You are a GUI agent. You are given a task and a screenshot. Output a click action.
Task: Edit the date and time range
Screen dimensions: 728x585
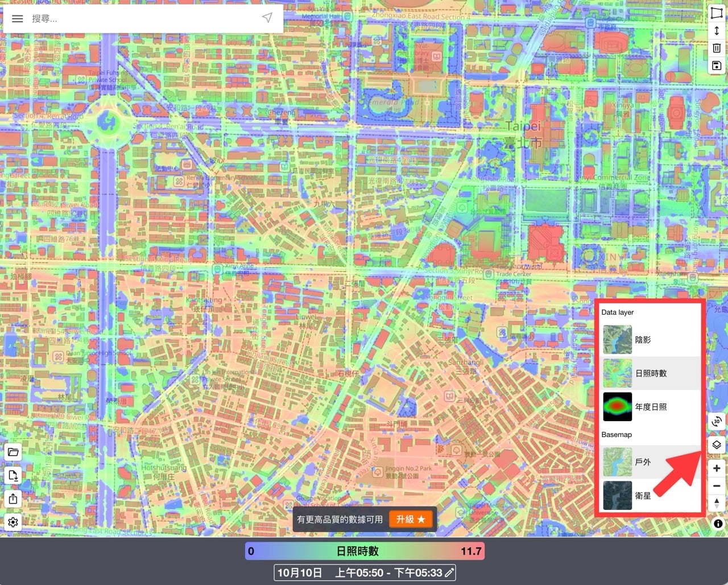tap(365, 572)
